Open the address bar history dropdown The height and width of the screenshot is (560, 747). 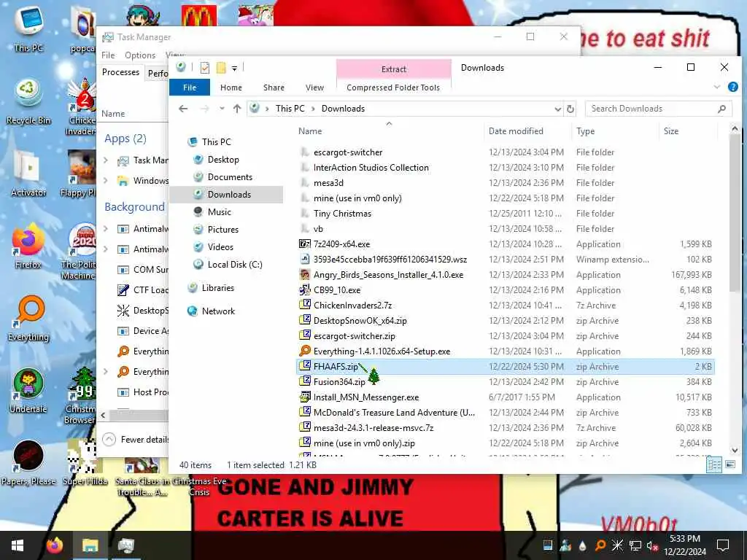558,109
